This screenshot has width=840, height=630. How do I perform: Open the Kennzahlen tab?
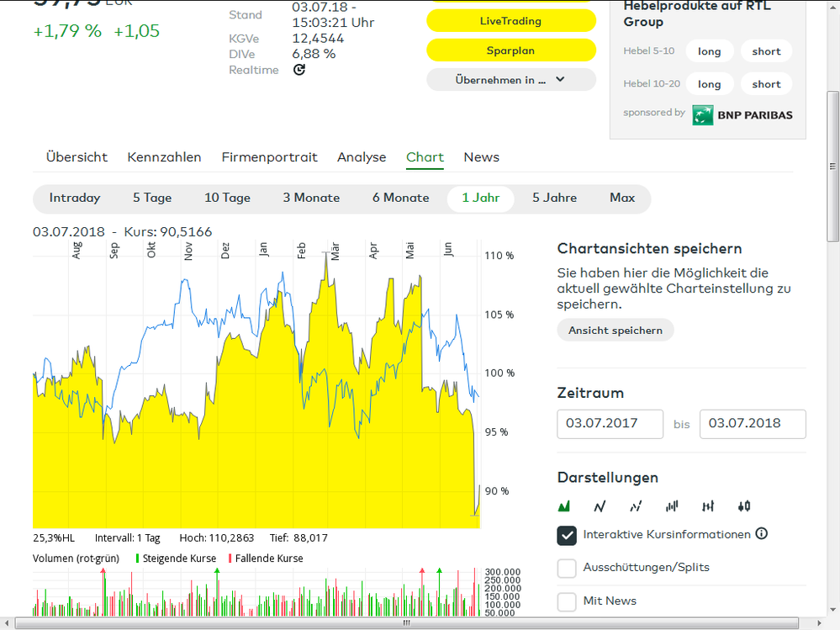click(164, 156)
